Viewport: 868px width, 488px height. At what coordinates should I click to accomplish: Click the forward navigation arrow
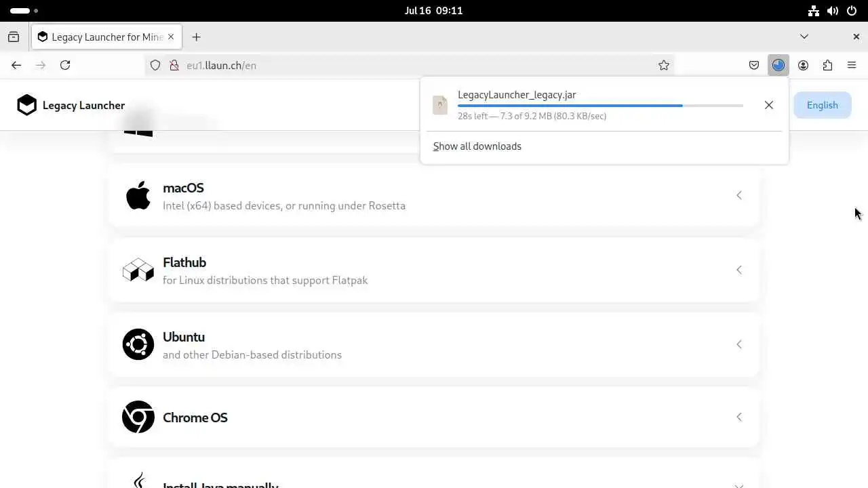(41, 65)
